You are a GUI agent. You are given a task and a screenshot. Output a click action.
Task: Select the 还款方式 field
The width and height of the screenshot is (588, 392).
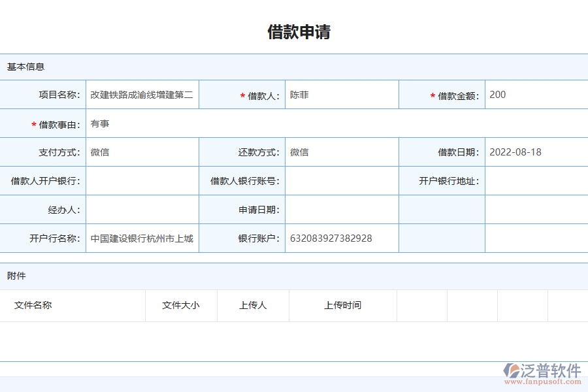(x=341, y=152)
